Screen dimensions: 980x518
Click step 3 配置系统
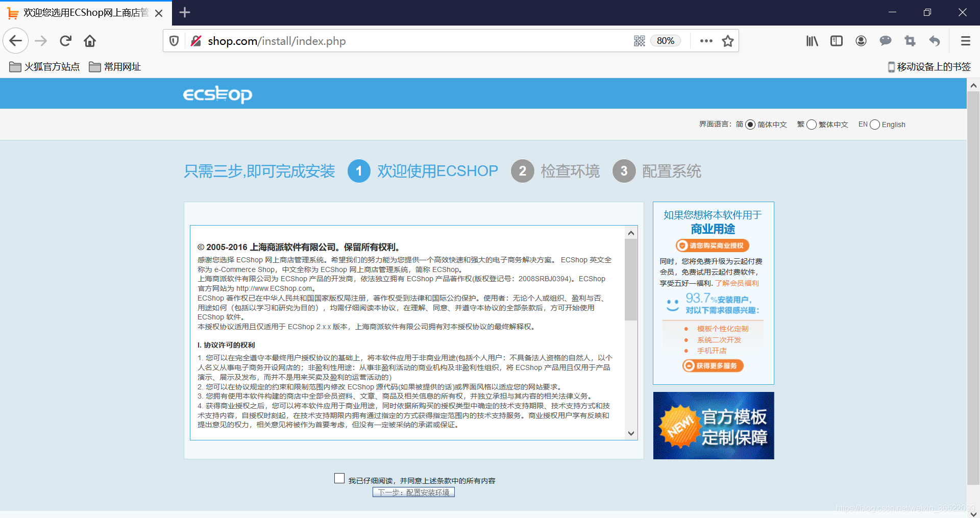pyautogui.click(x=657, y=171)
